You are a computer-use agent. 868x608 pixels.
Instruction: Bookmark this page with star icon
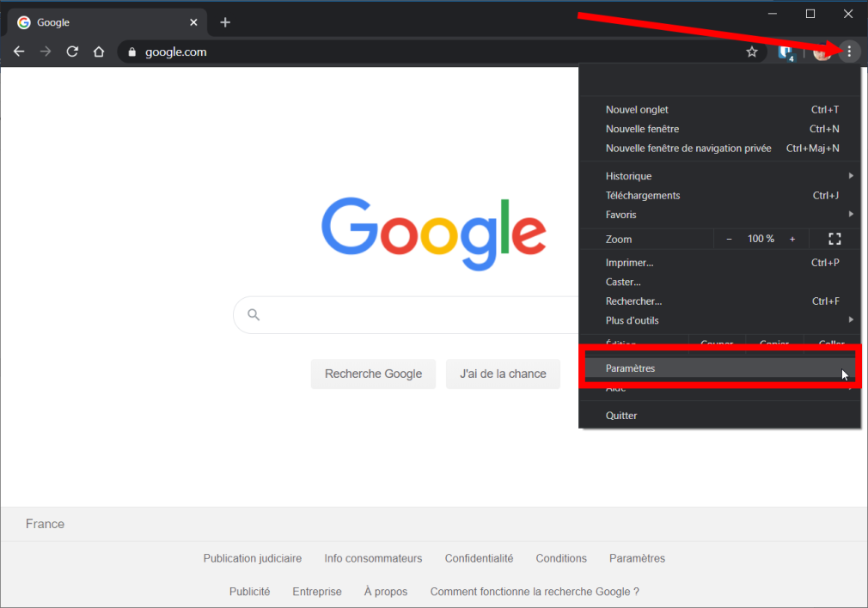[x=752, y=52]
